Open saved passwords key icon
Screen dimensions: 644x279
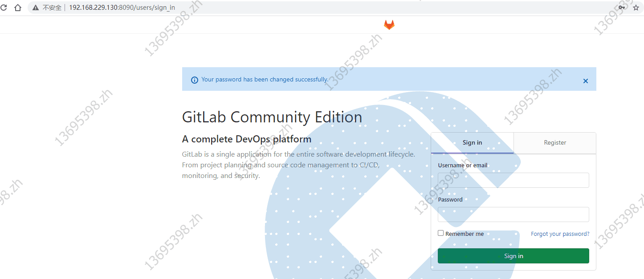point(622,8)
